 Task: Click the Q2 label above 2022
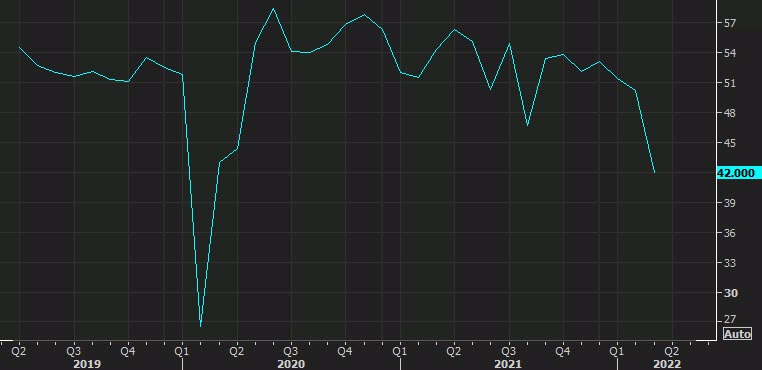coord(672,351)
